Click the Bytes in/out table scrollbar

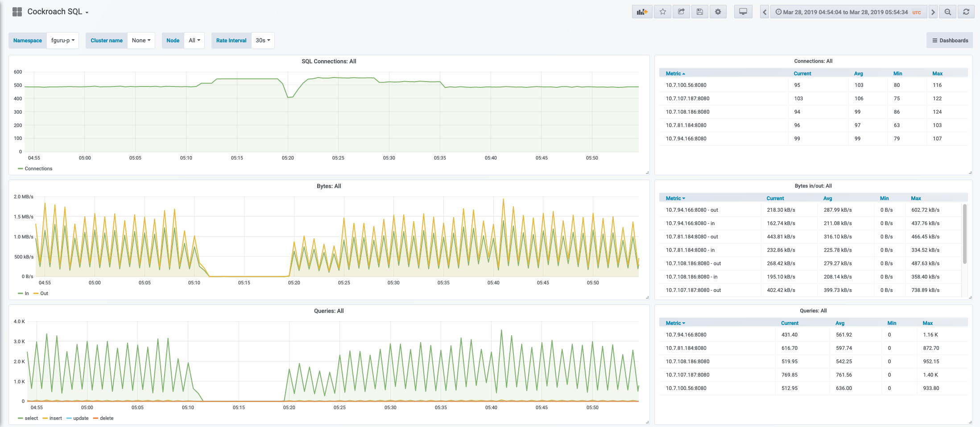click(965, 234)
